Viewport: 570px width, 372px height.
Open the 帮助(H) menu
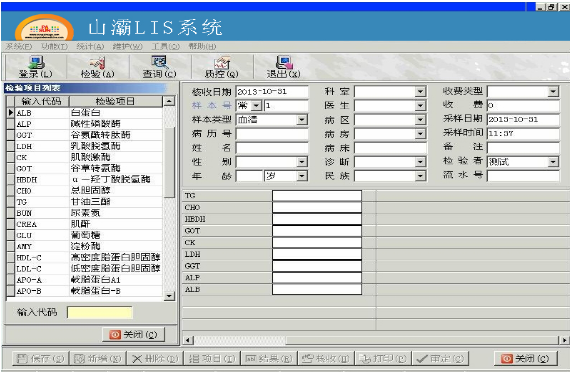pyautogui.click(x=202, y=47)
